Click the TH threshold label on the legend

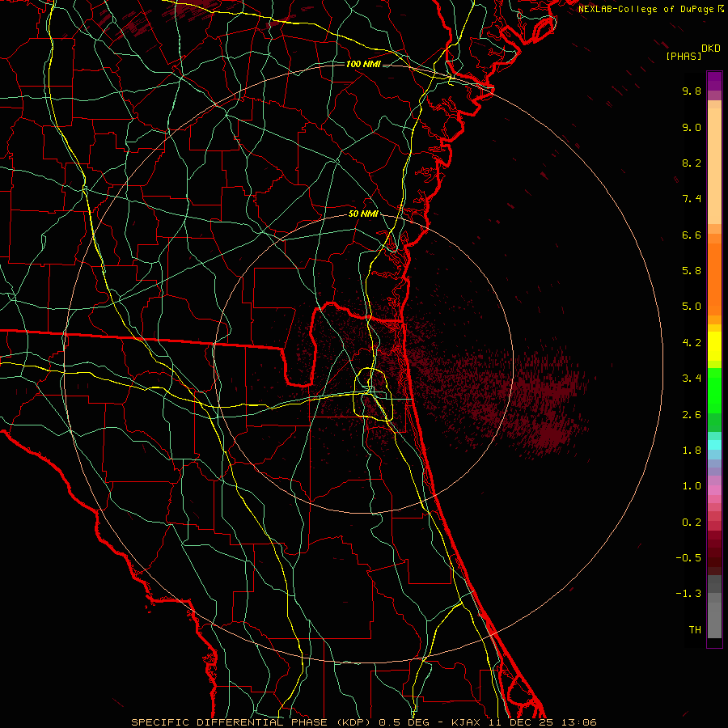[x=695, y=630]
